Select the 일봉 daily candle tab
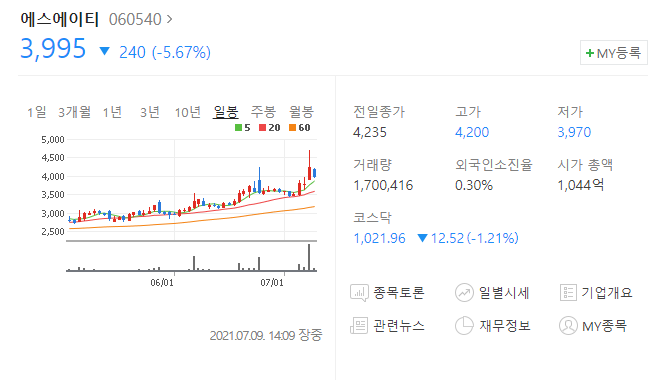The height and width of the screenshot is (380, 662). (226, 112)
